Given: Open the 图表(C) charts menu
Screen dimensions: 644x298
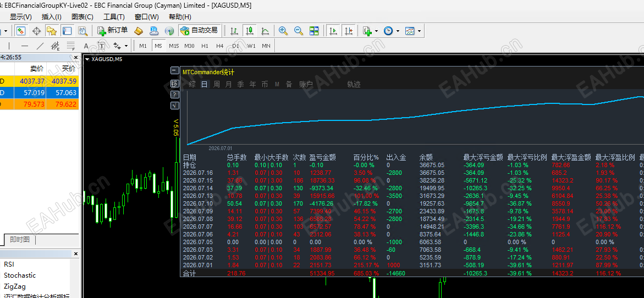Looking at the screenshot, I should [82, 17].
